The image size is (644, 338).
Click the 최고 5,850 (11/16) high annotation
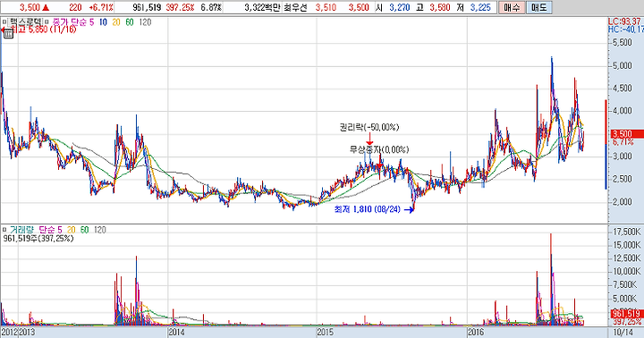(x=43, y=30)
